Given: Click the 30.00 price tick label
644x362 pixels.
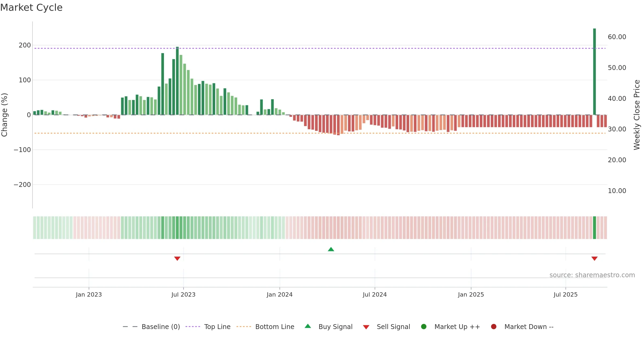Looking at the screenshot, I should (617, 129).
